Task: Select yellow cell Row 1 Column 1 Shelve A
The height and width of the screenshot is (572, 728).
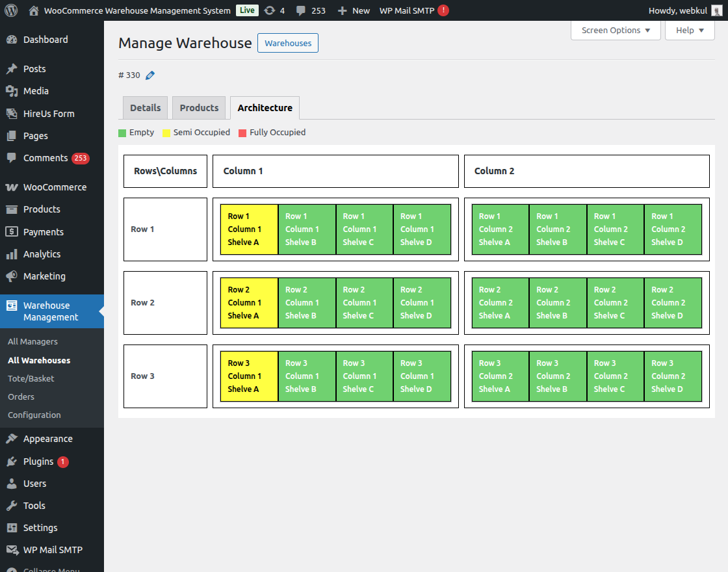Action: (249, 229)
